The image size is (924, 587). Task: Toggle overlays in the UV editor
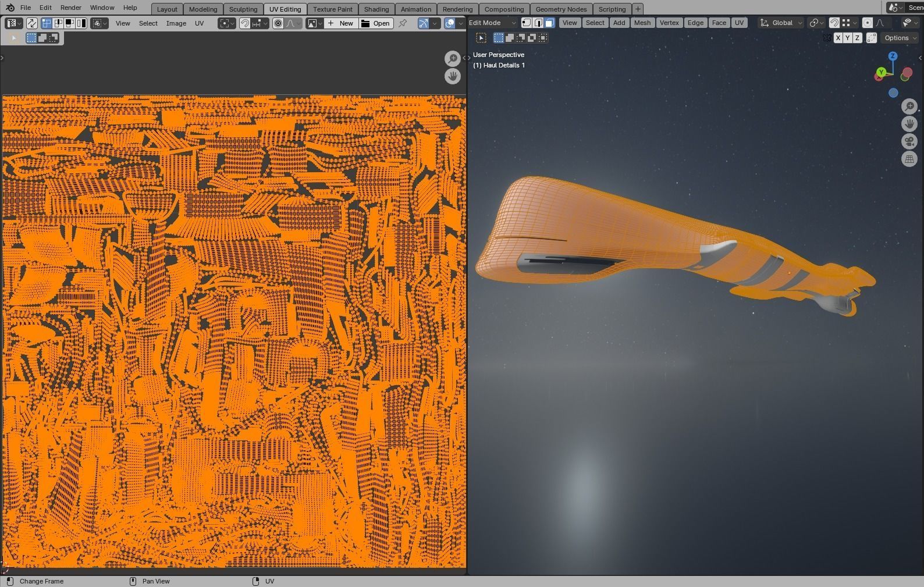[450, 23]
